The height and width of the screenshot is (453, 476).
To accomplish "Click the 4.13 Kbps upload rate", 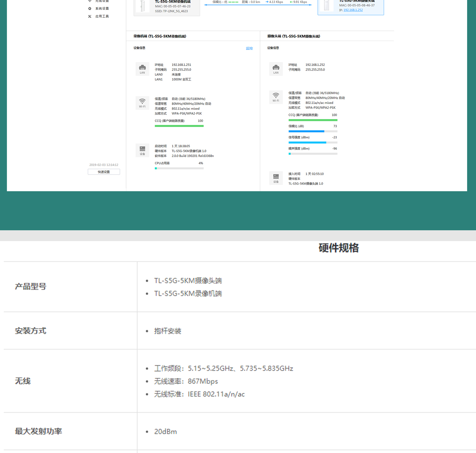I will pyautogui.click(x=274, y=2).
